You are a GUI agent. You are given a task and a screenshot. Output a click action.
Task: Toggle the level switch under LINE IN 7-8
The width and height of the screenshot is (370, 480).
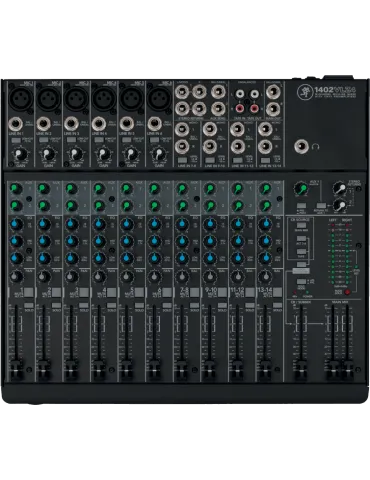[x=182, y=160]
